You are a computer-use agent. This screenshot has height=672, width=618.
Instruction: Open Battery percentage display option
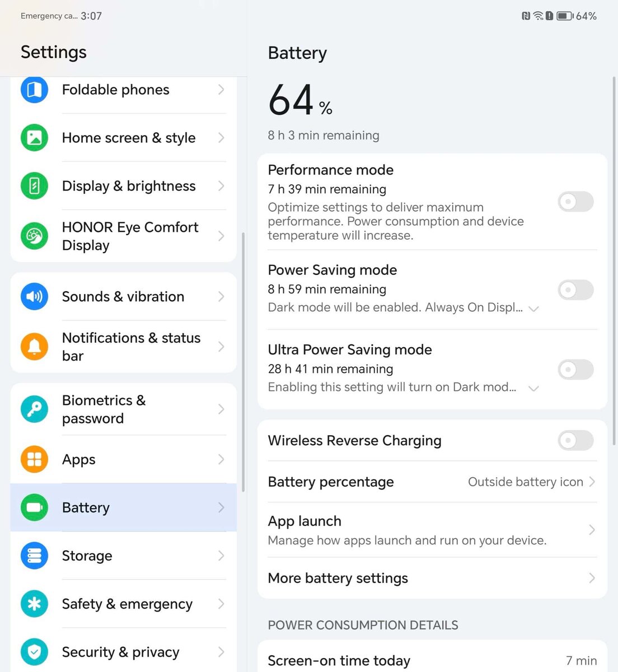(x=432, y=482)
